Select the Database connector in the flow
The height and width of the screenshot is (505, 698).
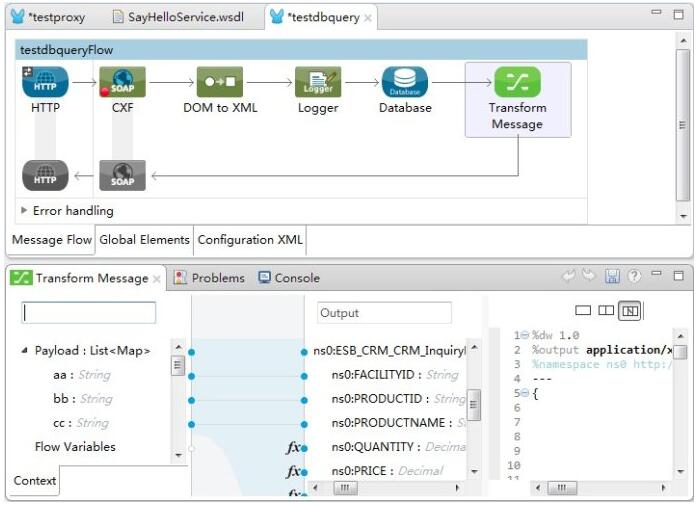[x=405, y=83]
